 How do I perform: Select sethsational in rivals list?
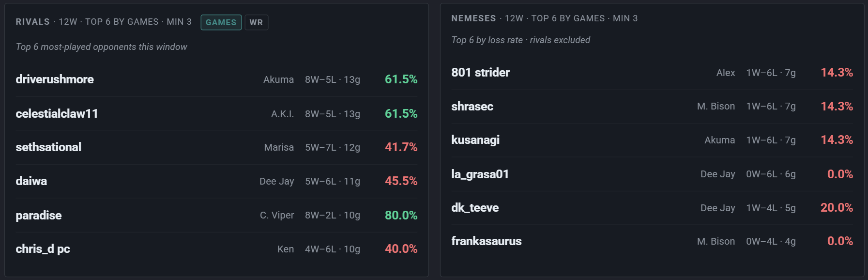pyautogui.click(x=216, y=147)
